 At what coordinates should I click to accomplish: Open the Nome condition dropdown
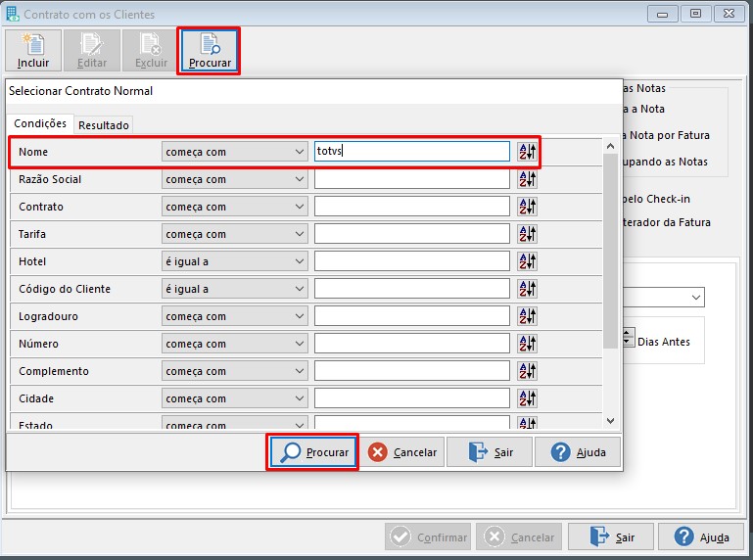click(x=235, y=152)
